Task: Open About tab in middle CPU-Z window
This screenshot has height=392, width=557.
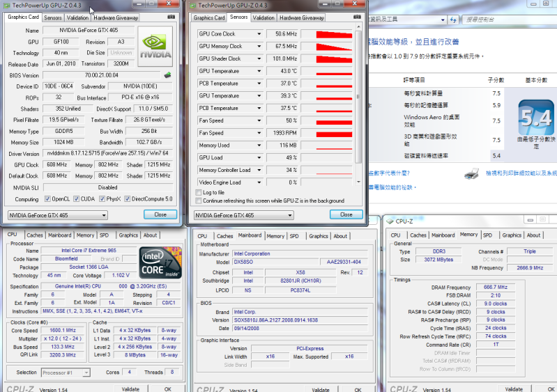Action: coord(340,236)
